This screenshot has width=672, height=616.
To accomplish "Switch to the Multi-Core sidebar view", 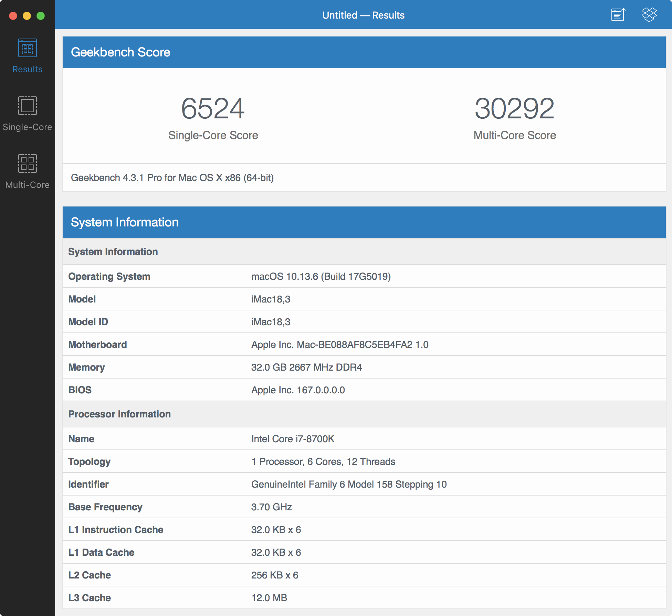I will coord(27,171).
